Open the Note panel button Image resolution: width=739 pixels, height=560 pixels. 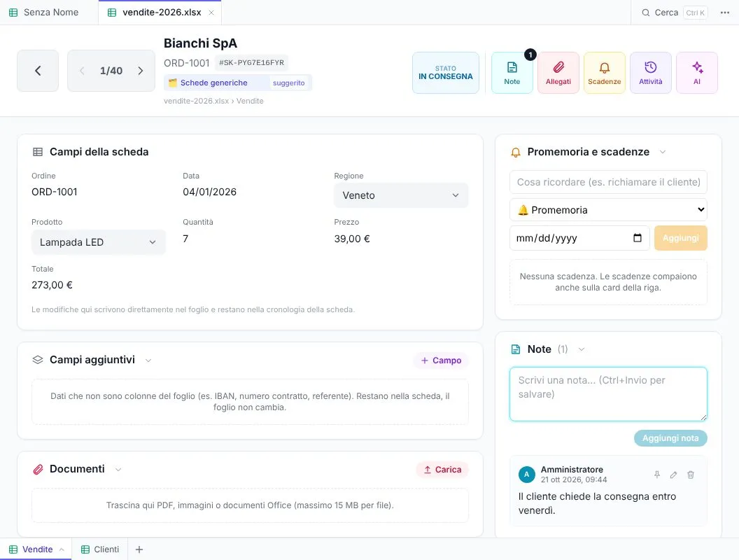tap(512, 73)
